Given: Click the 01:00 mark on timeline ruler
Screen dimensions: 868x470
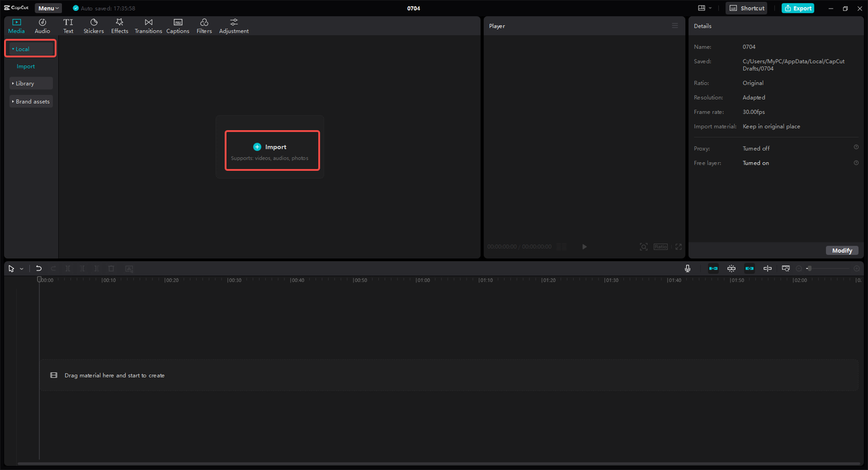Looking at the screenshot, I should (x=422, y=280).
